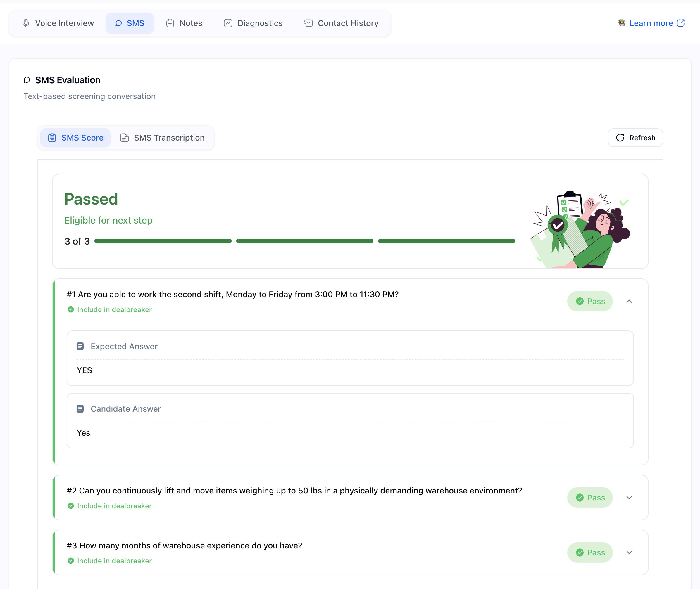This screenshot has height=589, width=700.
Task: Toggle 'Include in dealbreaker' for question #2
Action: coord(71,506)
